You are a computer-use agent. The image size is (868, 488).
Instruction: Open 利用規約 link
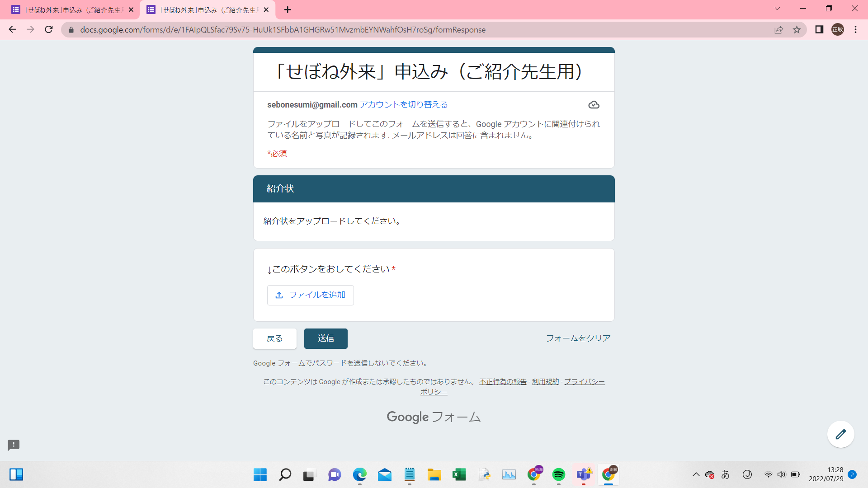(545, 382)
